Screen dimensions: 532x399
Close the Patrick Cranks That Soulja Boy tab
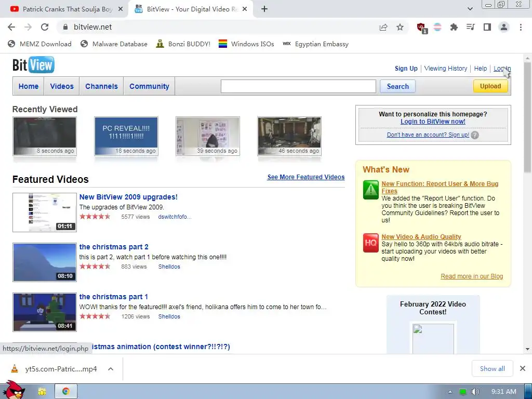pyautogui.click(x=120, y=9)
